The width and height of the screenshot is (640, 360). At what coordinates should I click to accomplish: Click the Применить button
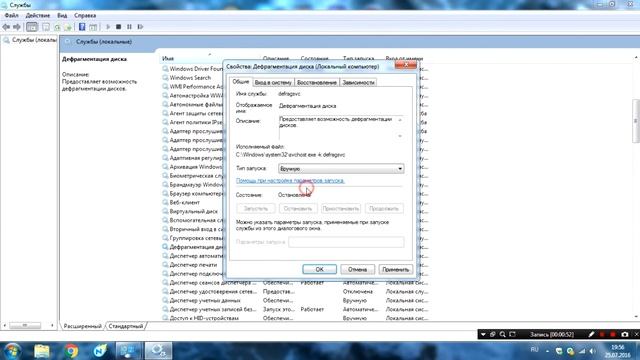coord(396,269)
